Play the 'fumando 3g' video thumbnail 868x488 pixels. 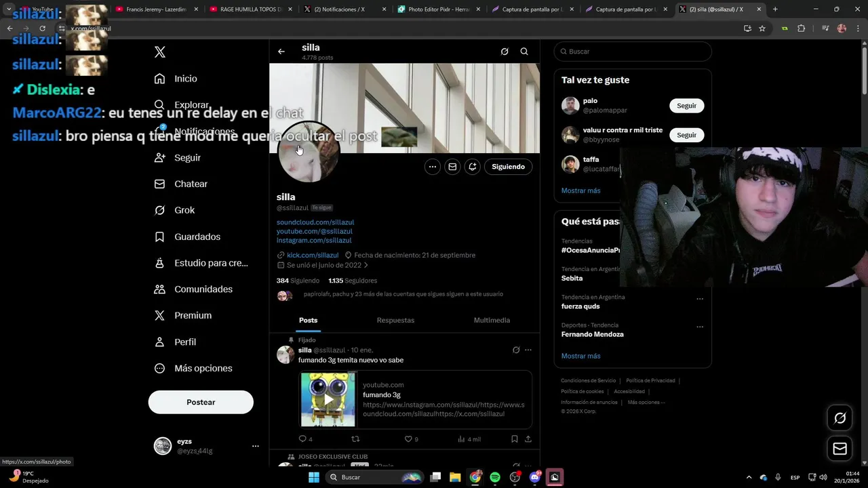coord(328,400)
